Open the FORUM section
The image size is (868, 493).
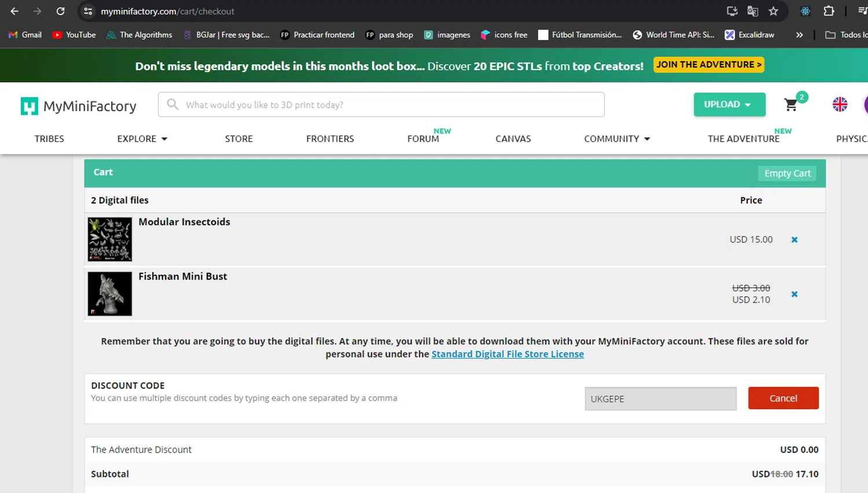pos(423,139)
